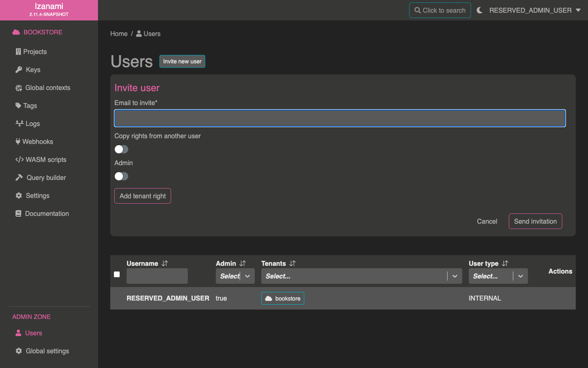Click the BOOKSTORE cloud icon in sidebar
Image resolution: width=588 pixels, height=368 pixels.
coord(16,32)
